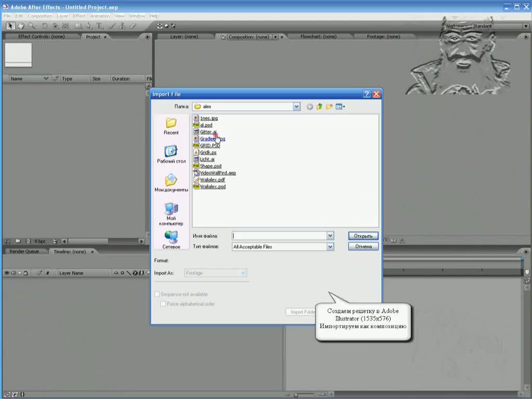
Task: Select the Brush tool
Action: click(112, 26)
